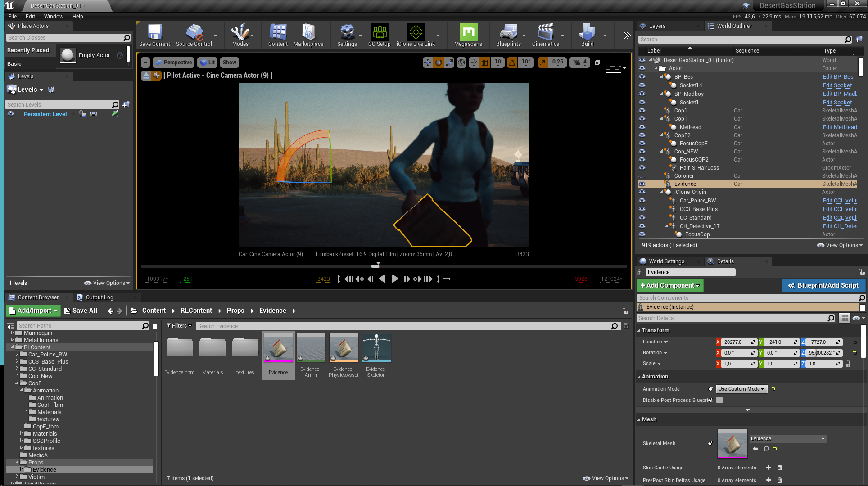
Task: Switch to Output Log tab
Action: 99,297
